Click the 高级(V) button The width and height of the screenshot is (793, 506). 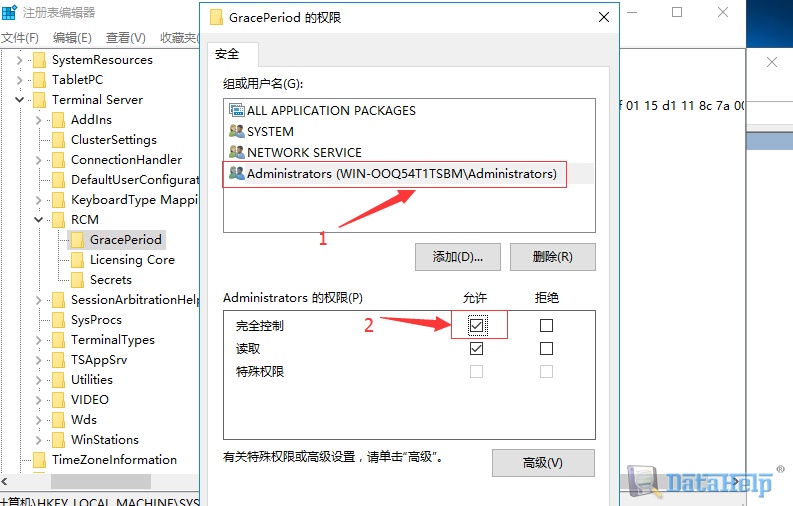click(543, 463)
